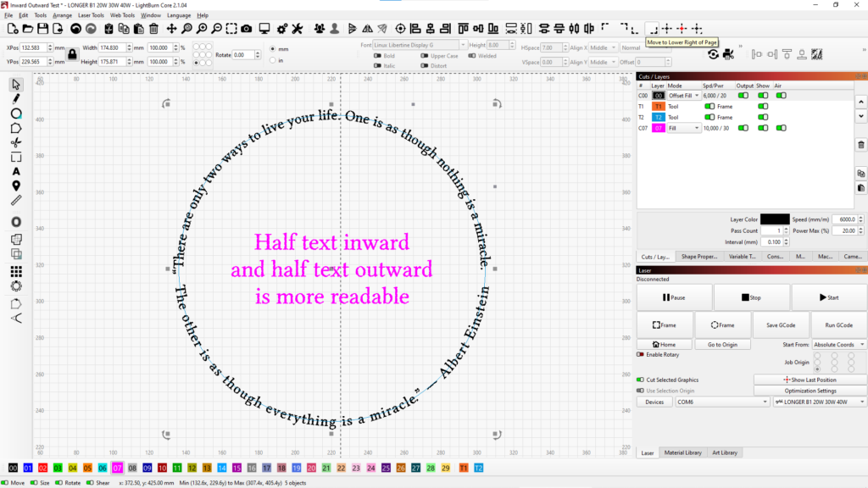Open the Align Y Middle dropdown
This screenshot has width=868, height=488.
(x=603, y=63)
